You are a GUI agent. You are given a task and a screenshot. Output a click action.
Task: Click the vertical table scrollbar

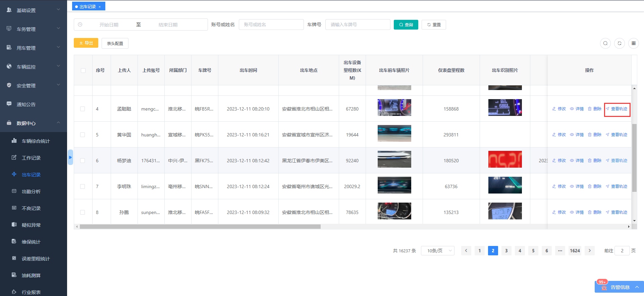coord(634,158)
